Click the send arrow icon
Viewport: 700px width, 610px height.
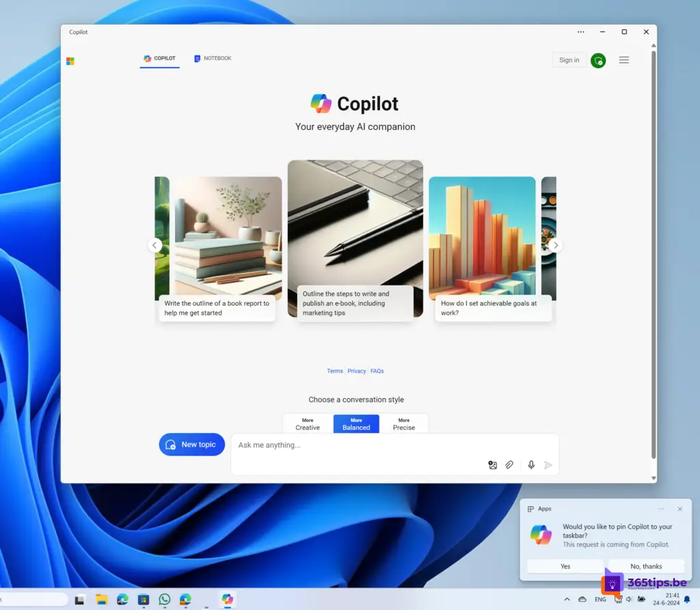[548, 465]
